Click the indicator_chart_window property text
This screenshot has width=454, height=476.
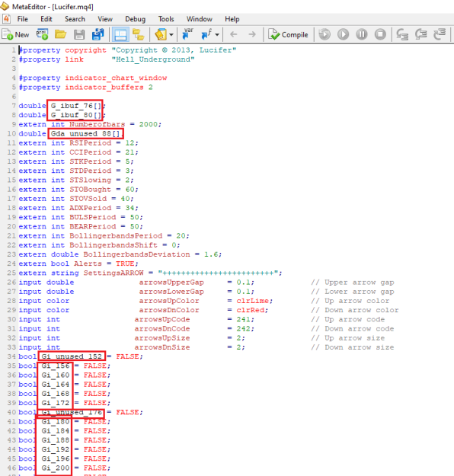[116, 78]
